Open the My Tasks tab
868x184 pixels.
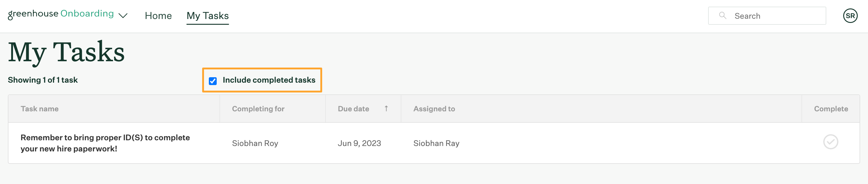(208, 16)
